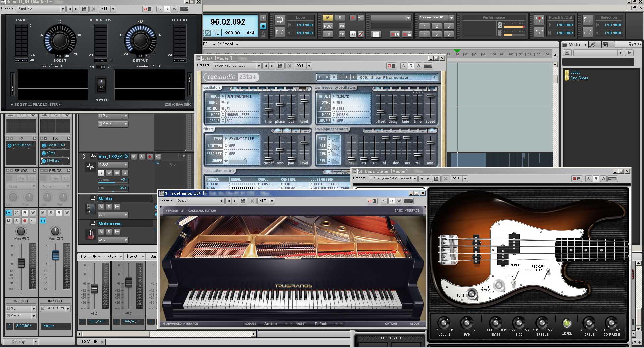
Task: Toggle the global FX bypass button
Action: click(x=328, y=34)
